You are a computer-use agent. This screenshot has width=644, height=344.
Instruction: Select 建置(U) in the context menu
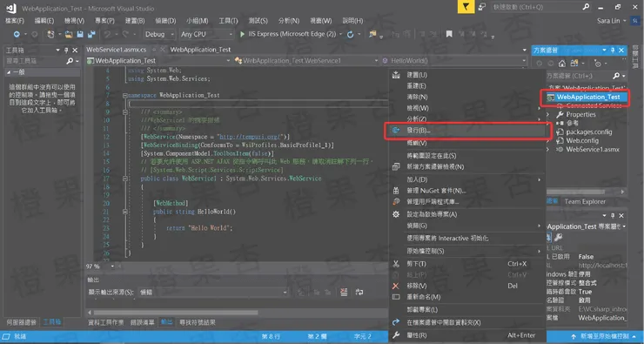[467, 75]
